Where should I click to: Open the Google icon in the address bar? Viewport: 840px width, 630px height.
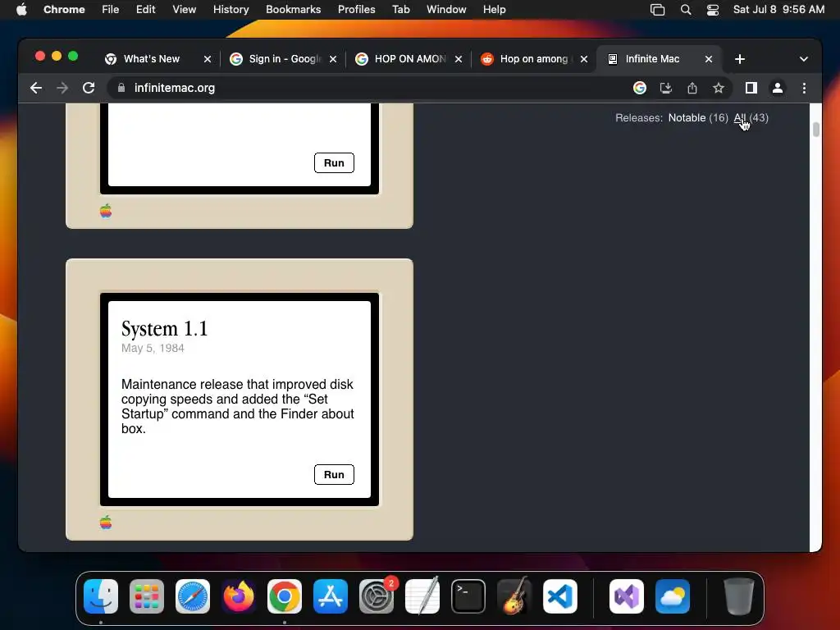click(x=640, y=88)
